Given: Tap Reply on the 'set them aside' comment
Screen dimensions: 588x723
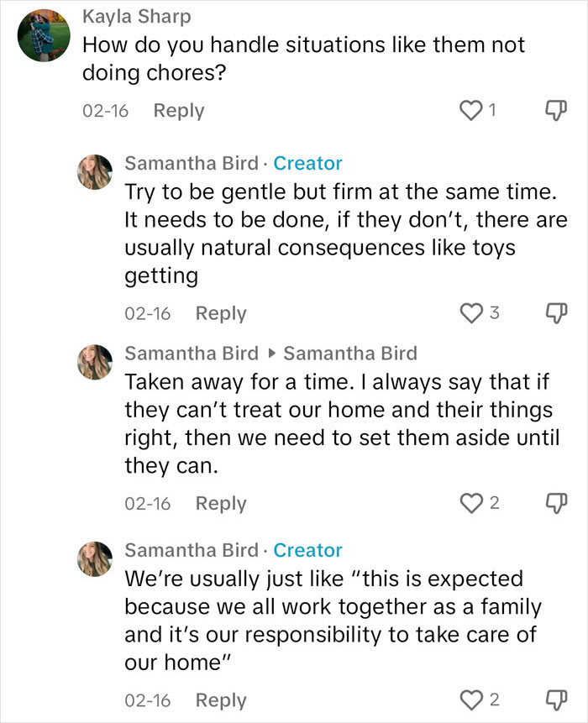Looking at the screenshot, I should tap(221, 503).
